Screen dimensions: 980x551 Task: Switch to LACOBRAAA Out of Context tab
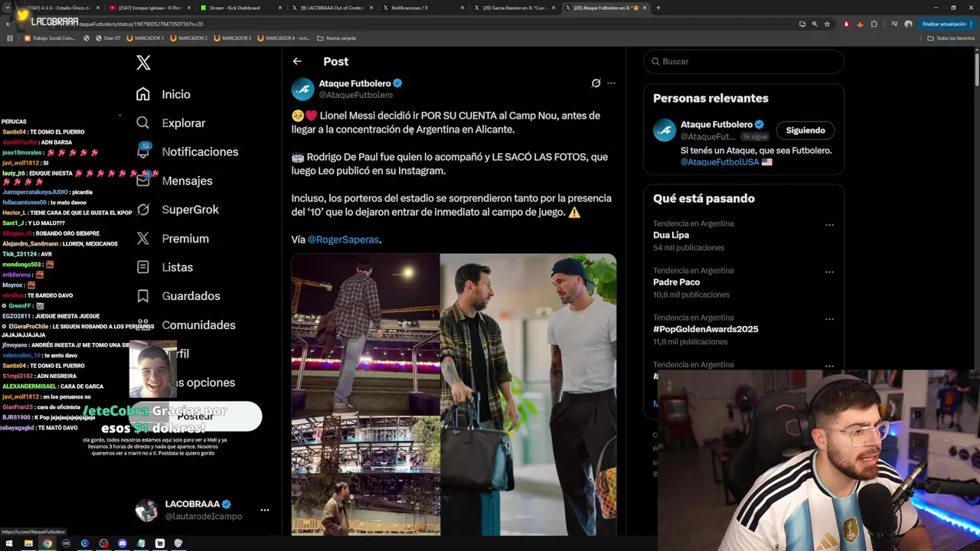coord(332,8)
